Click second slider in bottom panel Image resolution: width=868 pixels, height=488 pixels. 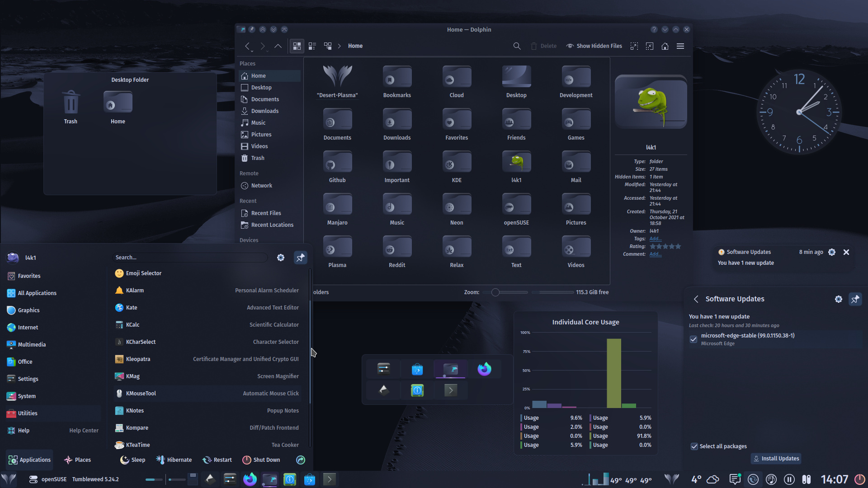(x=177, y=479)
